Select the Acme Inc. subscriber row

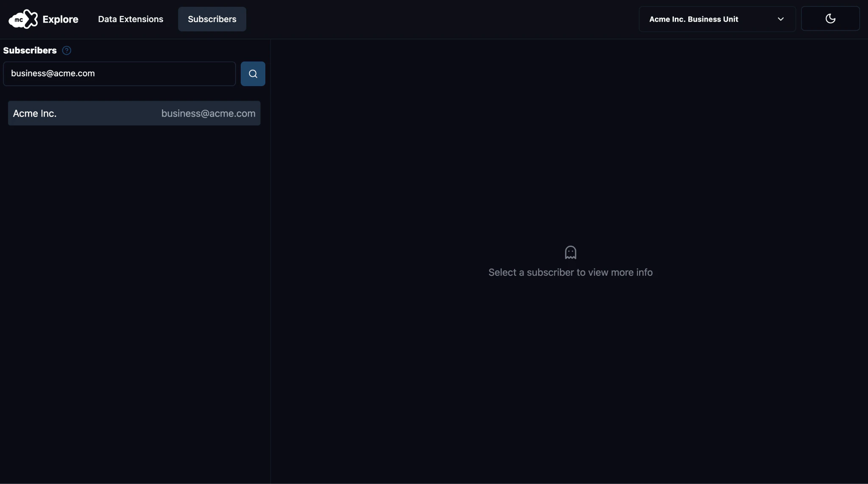(x=134, y=113)
